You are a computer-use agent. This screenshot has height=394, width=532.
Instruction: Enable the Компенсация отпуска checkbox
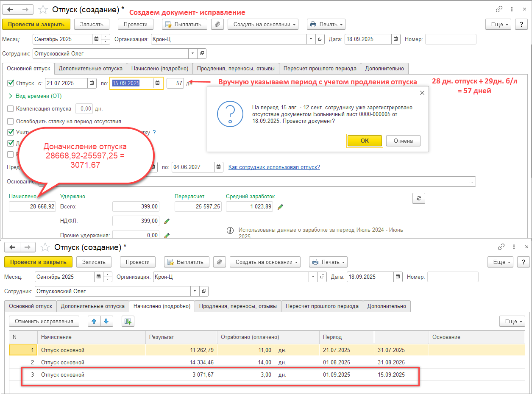(x=11, y=109)
